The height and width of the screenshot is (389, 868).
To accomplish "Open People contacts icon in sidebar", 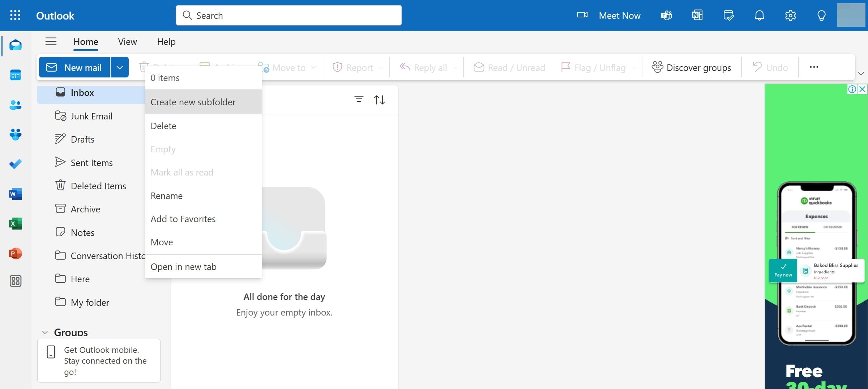I will click(x=15, y=105).
